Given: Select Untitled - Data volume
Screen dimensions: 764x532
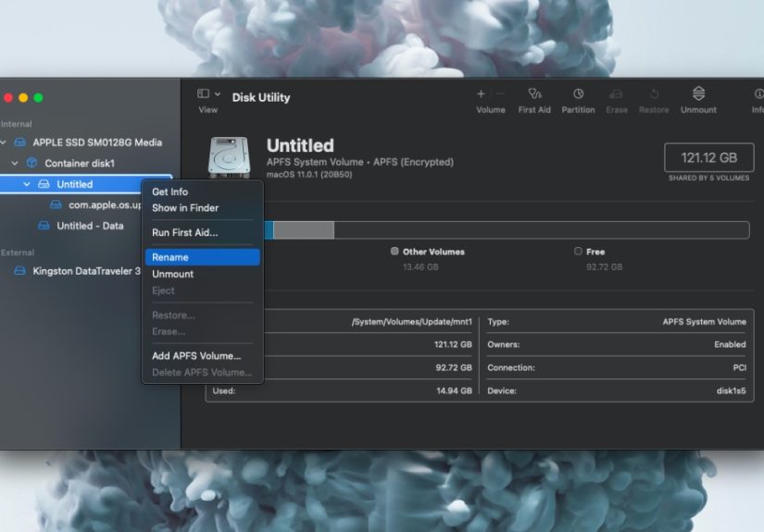Looking at the screenshot, I should coord(90,226).
